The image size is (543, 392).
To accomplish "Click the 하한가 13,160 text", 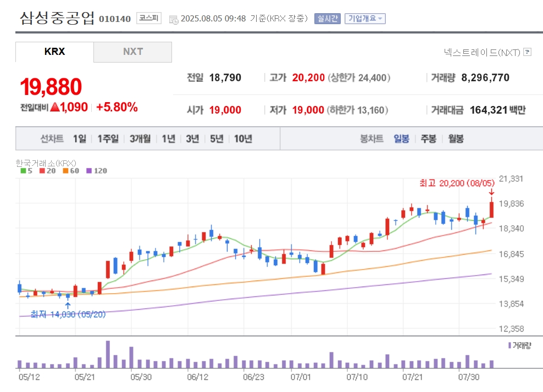I will coord(357,110).
